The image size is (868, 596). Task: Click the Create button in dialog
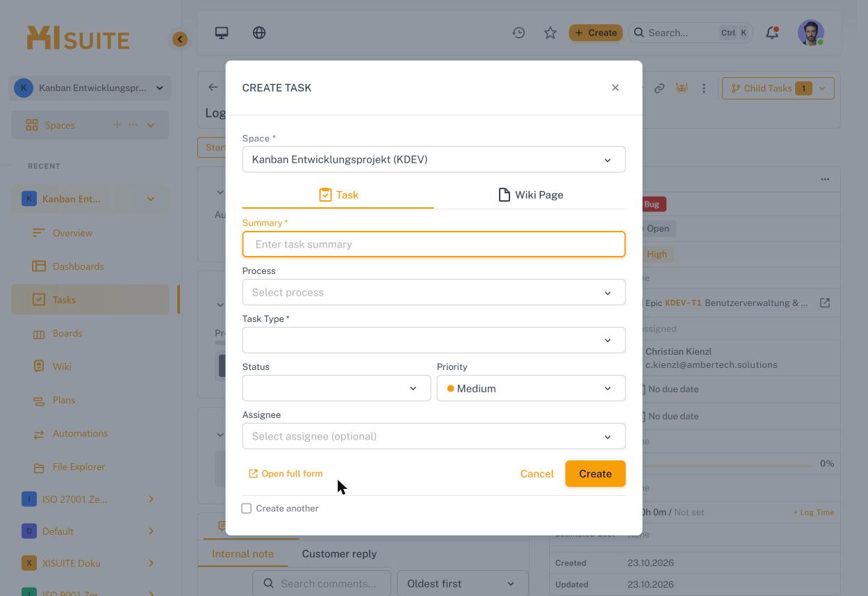(596, 474)
